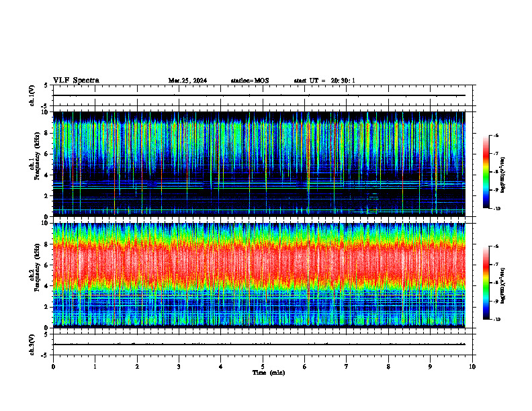Image resolution: width=532 pixels, height=411 pixels.
Task: Click the "VLF Spectra" title text
Action: tap(76, 81)
